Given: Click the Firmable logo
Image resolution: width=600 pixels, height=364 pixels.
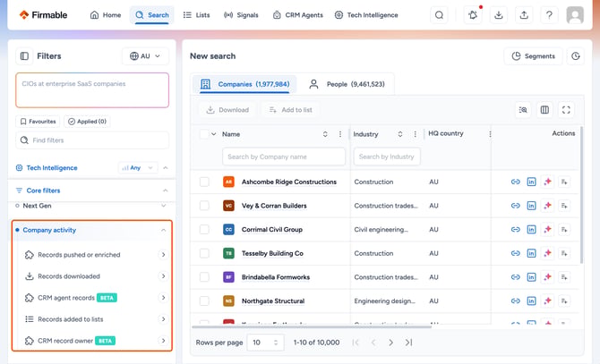Looking at the screenshot, I should [43, 15].
